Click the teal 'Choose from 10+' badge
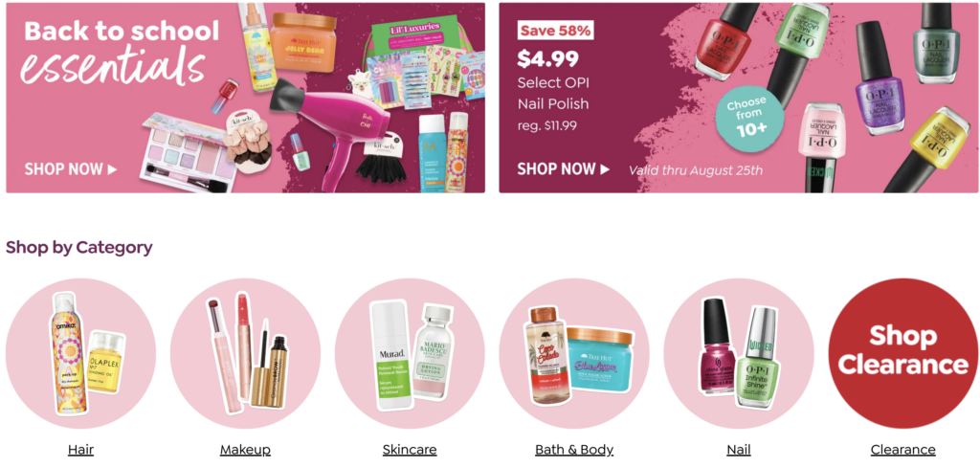Image resolution: width=980 pixels, height=467 pixels. coord(748,119)
